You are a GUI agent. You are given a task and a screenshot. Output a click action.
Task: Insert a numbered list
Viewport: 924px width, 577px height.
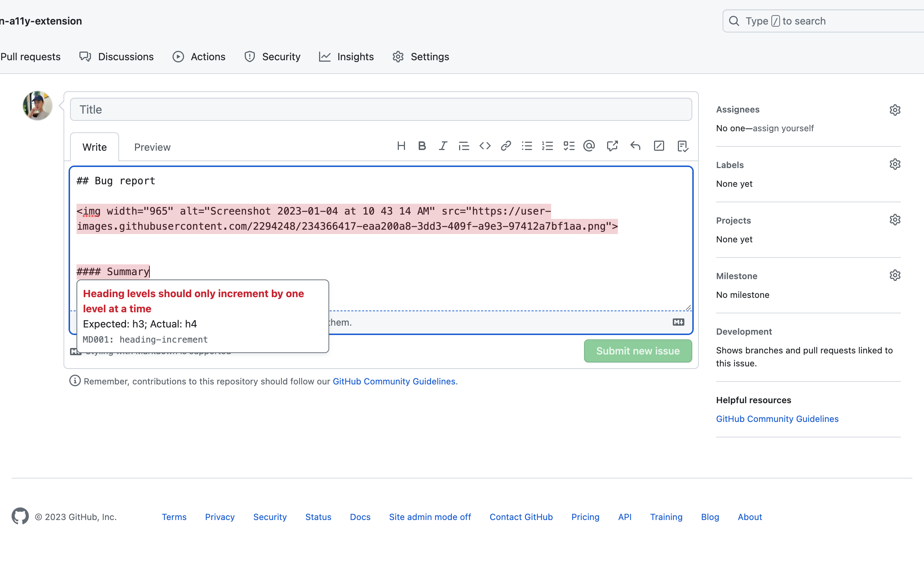(x=548, y=146)
